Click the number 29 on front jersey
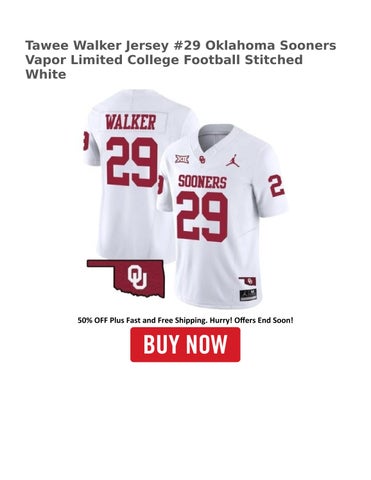 tap(202, 217)
